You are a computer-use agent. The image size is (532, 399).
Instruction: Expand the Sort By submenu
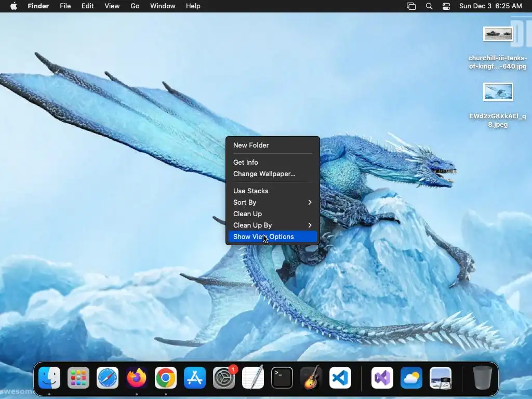pos(273,203)
